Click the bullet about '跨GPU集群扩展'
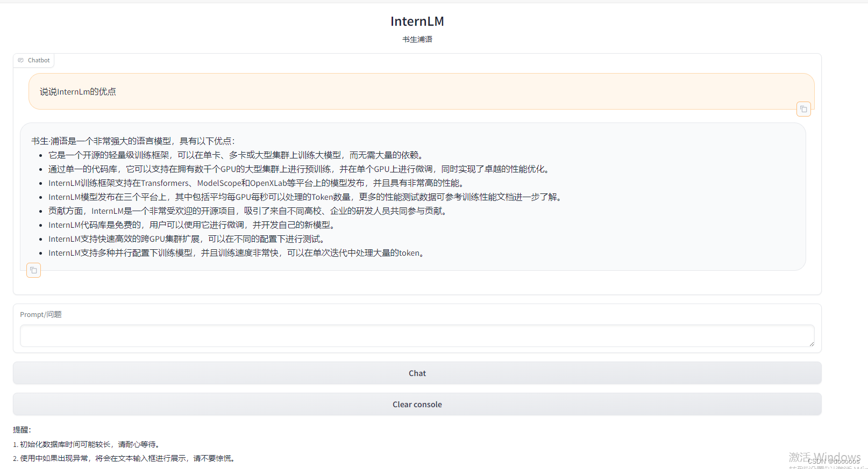The height and width of the screenshot is (469, 868). pyautogui.click(x=188, y=239)
